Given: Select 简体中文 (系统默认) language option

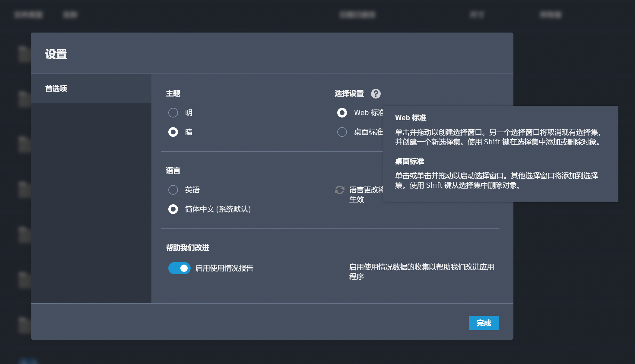Looking at the screenshot, I should click(x=173, y=209).
